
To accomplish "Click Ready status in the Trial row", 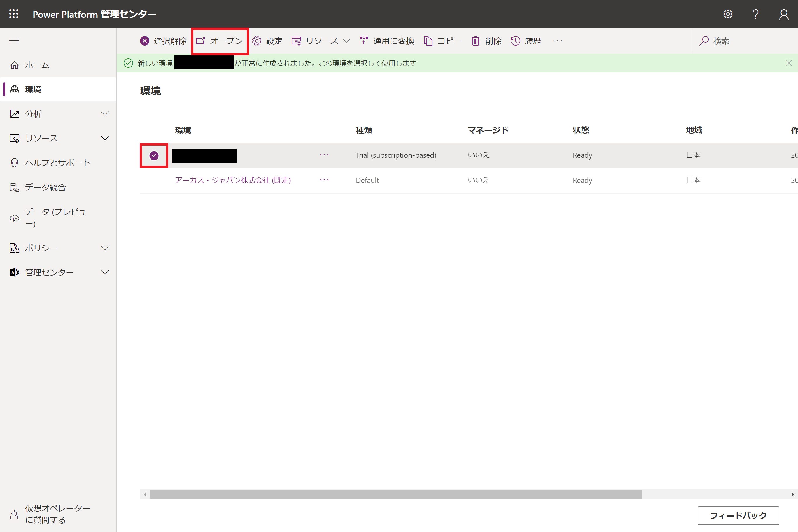I will 582,155.
